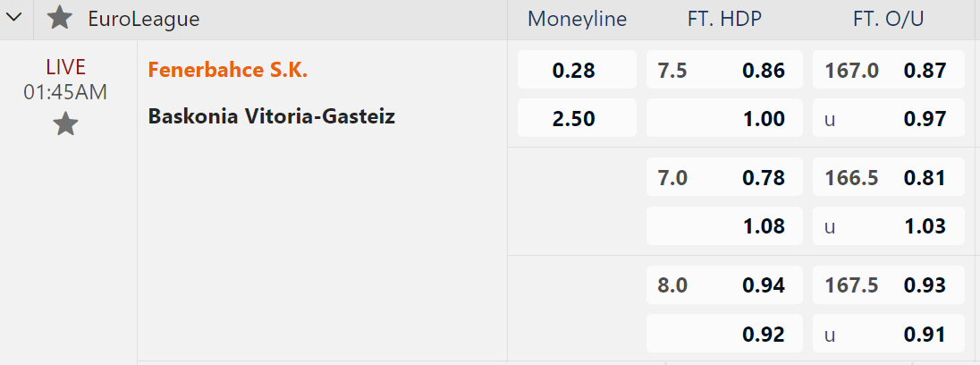Image resolution: width=980 pixels, height=365 pixels.
Task: Select handicap odds 1.00 for Baskonia
Action: [x=722, y=118]
